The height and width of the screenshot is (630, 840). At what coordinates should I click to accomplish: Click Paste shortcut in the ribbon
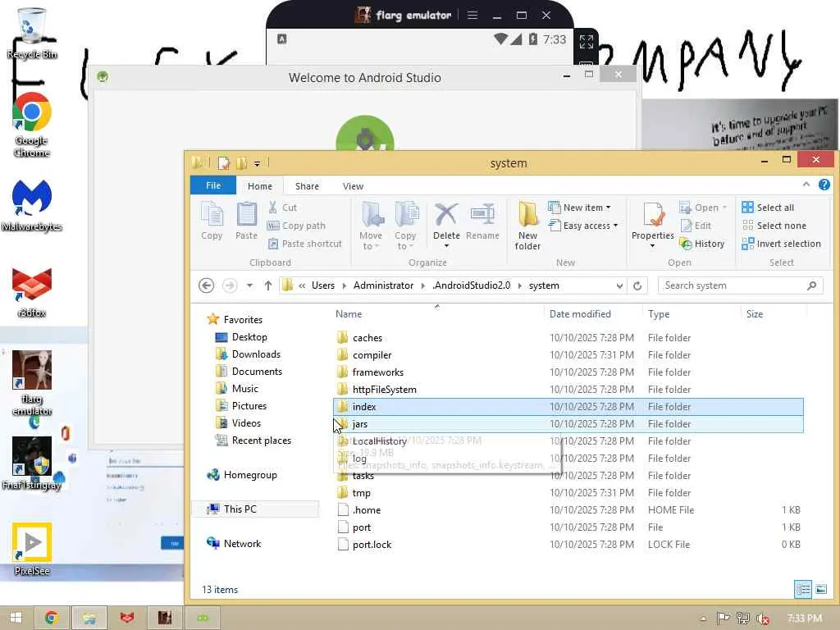304,244
